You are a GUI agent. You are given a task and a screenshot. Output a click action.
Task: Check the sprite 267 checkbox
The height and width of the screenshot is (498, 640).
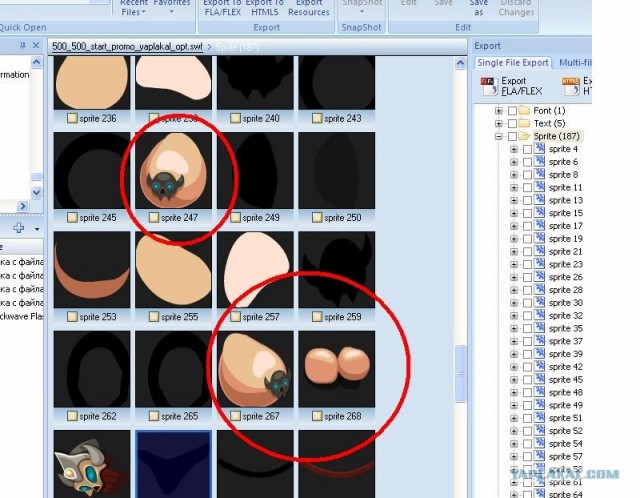[x=235, y=416]
